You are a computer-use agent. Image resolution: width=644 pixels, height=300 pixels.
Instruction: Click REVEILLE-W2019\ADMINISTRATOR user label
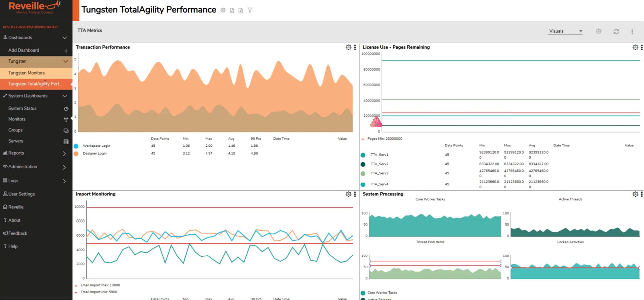click(x=30, y=27)
